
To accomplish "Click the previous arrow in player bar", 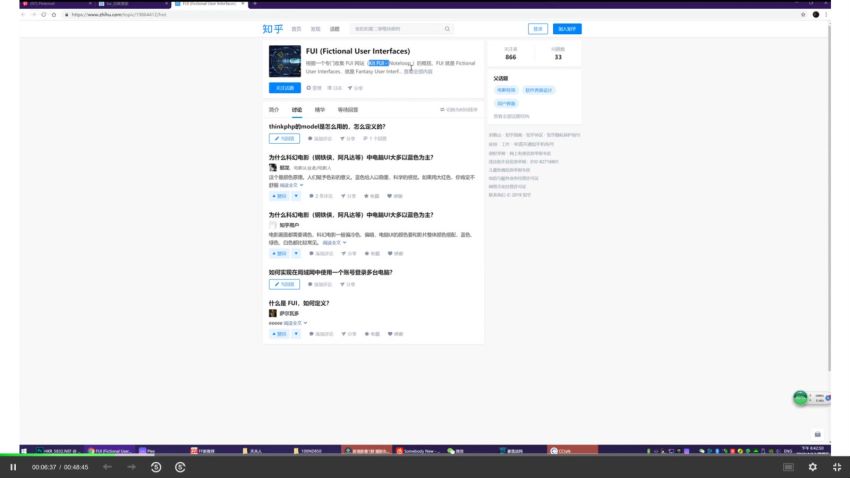I will click(107, 467).
